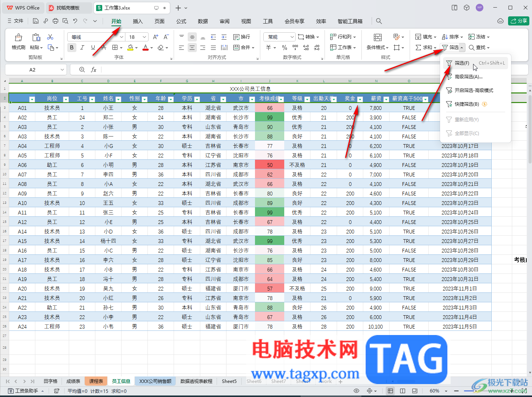Choose 高级筛选(A)... from the filter menu
This screenshot has height=397, width=532.
[x=475, y=77]
